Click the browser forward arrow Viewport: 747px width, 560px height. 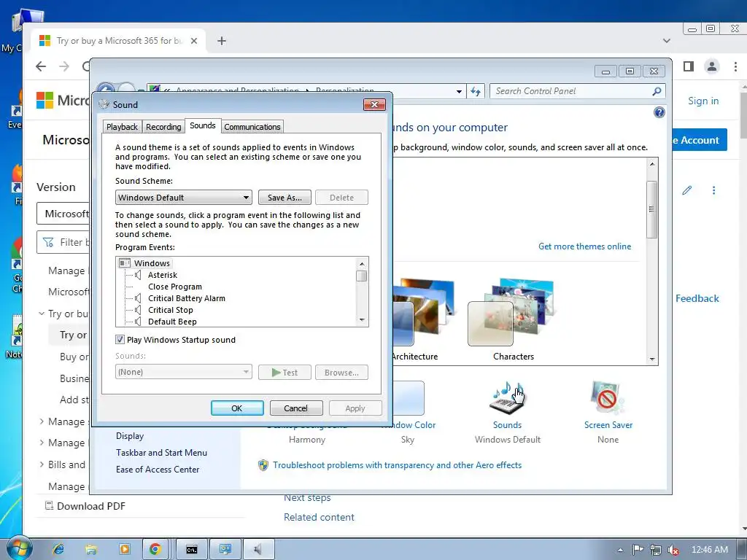point(64,66)
